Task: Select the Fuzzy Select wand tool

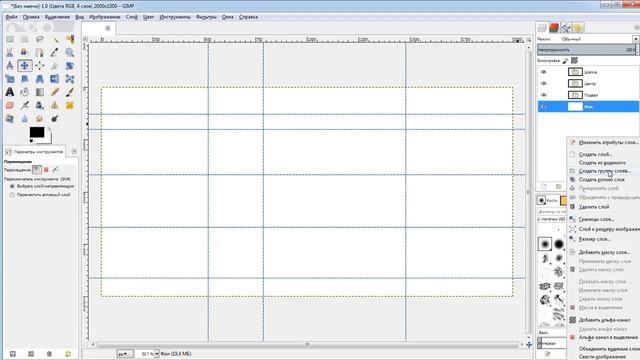Action: (x=55, y=39)
